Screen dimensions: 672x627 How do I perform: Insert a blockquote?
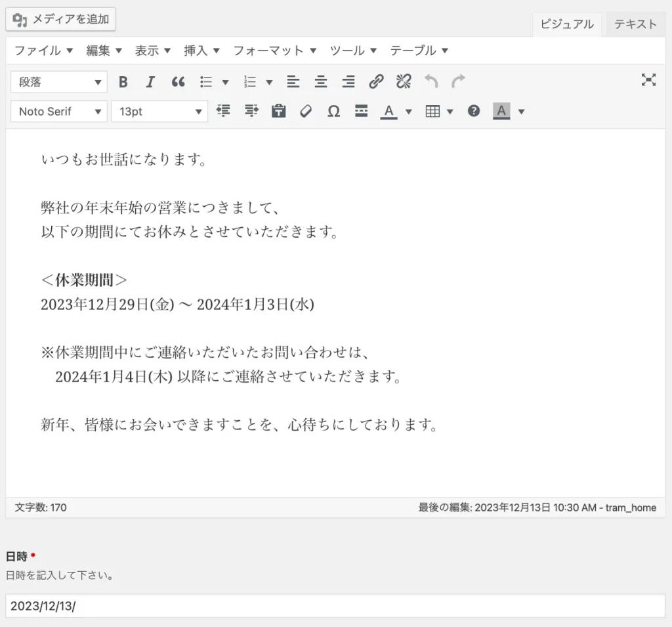pyautogui.click(x=178, y=82)
